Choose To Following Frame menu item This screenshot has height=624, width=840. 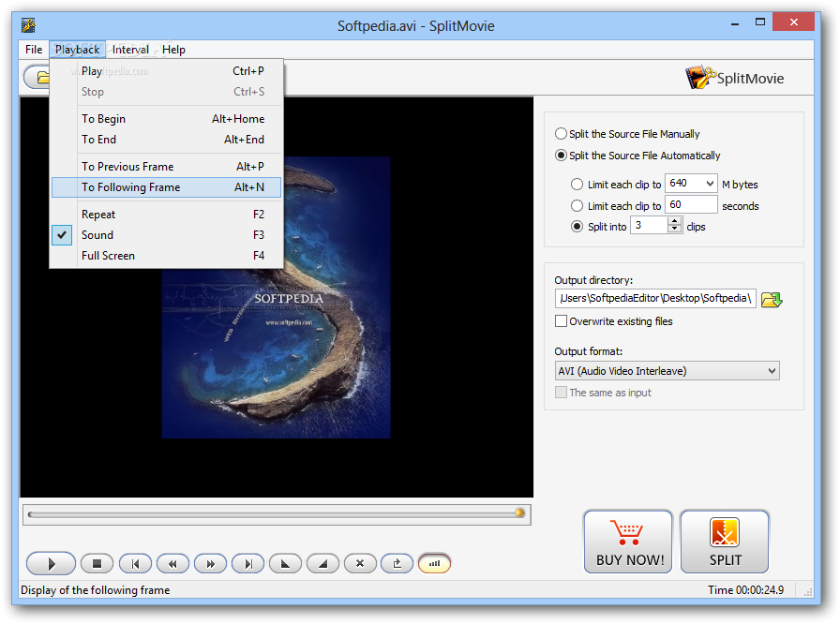166,187
